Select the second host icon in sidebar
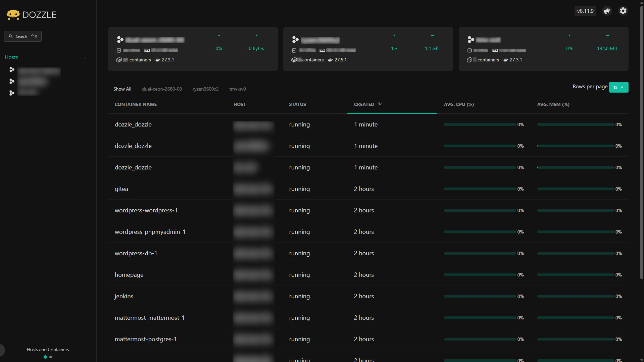This screenshot has height=362, width=644. point(12,82)
